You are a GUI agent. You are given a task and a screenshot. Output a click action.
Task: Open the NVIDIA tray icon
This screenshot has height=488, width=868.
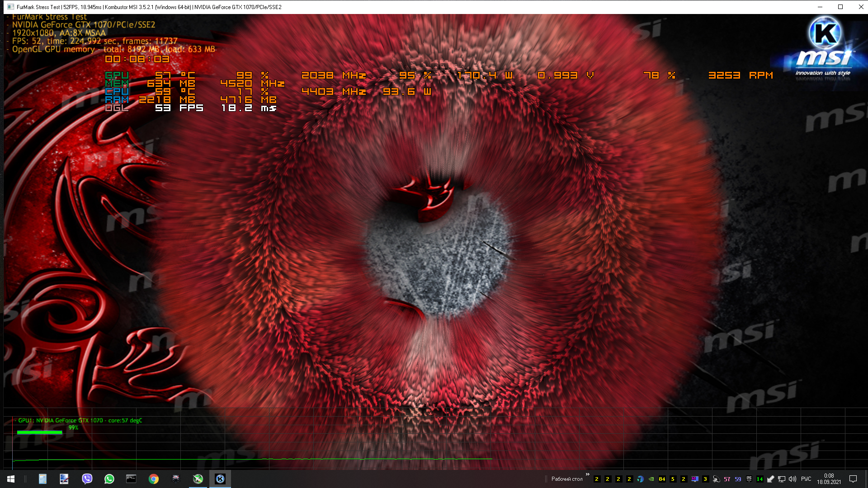tap(651, 479)
